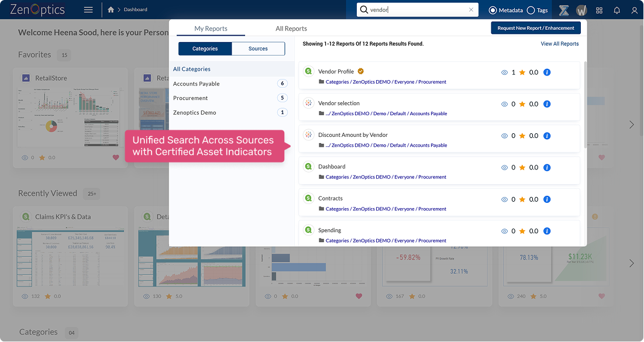This screenshot has width=644, height=342.
Task: Click the hamburger menu icon
Action: pos(88,10)
